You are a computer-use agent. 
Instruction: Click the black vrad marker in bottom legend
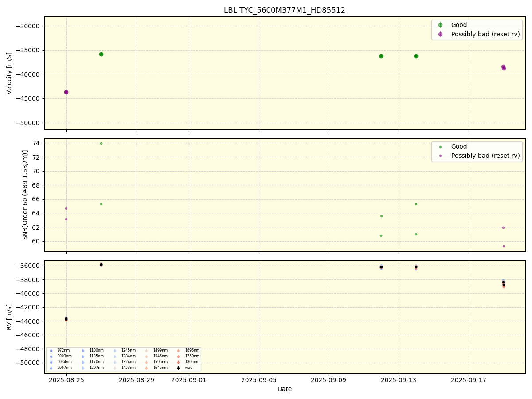[x=179, y=368]
